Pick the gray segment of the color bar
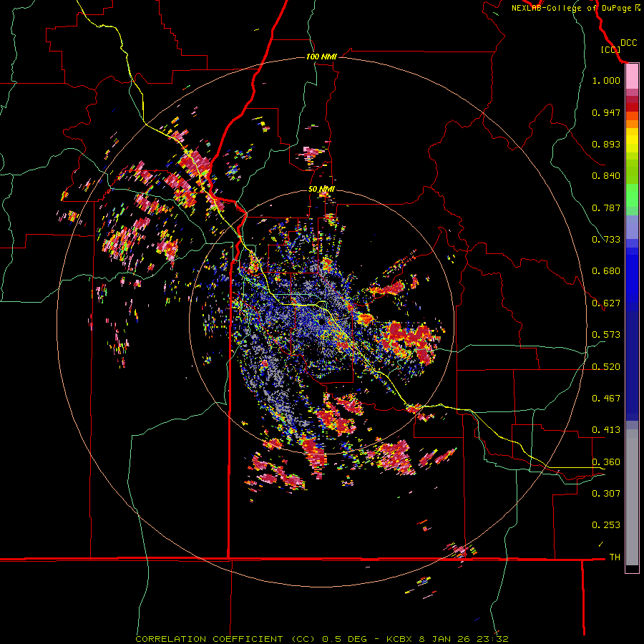Screen dimensions: 644x644 [x=632, y=497]
